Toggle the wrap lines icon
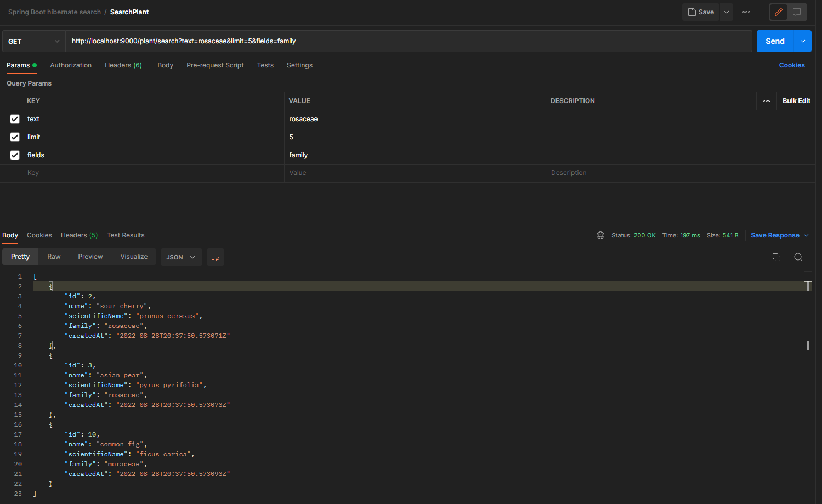 point(216,257)
